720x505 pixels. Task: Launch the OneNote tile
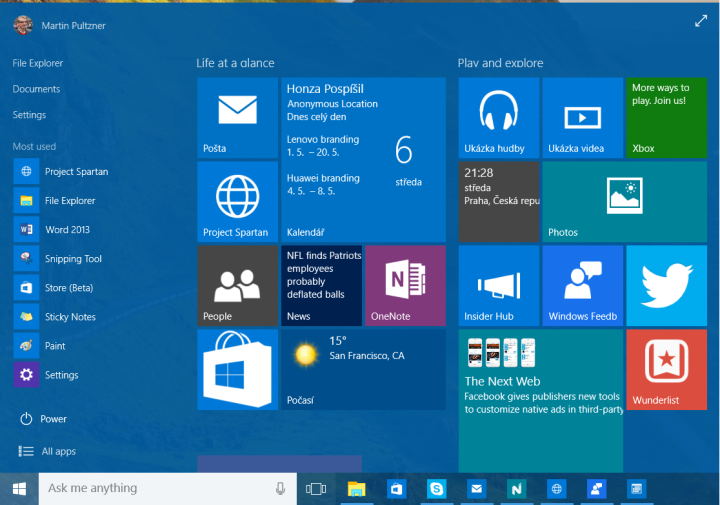point(405,286)
